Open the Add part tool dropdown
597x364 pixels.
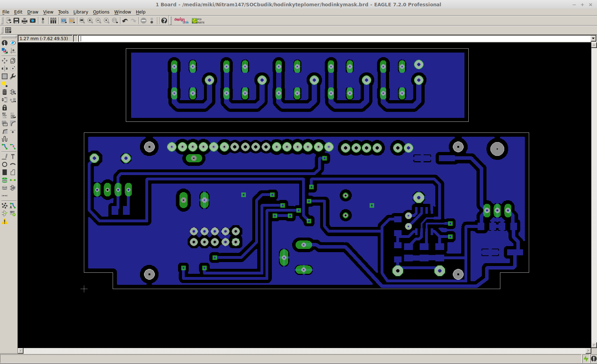click(x=13, y=92)
